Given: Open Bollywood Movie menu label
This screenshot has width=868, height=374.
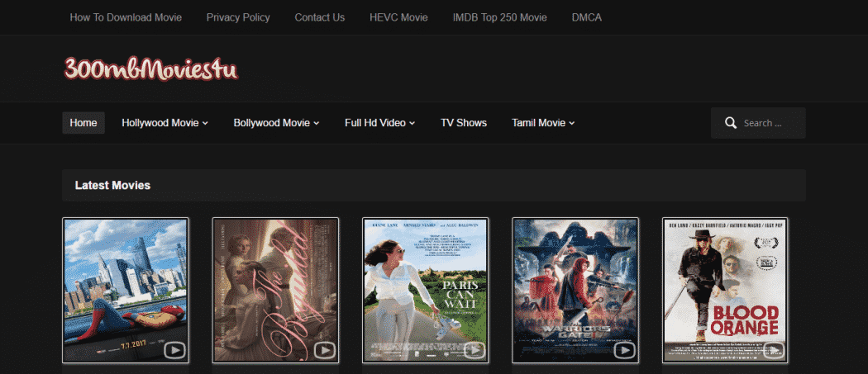Looking at the screenshot, I should [x=272, y=123].
